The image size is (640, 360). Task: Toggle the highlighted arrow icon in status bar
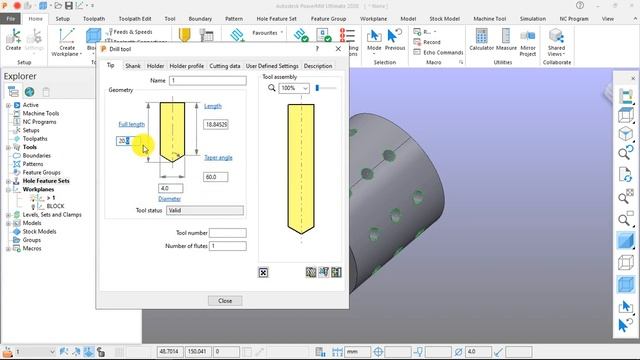89,351
